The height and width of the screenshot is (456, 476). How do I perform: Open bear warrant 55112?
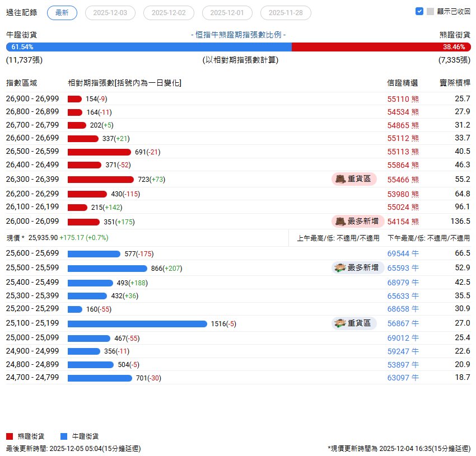pyautogui.click(x=403, y=138)
